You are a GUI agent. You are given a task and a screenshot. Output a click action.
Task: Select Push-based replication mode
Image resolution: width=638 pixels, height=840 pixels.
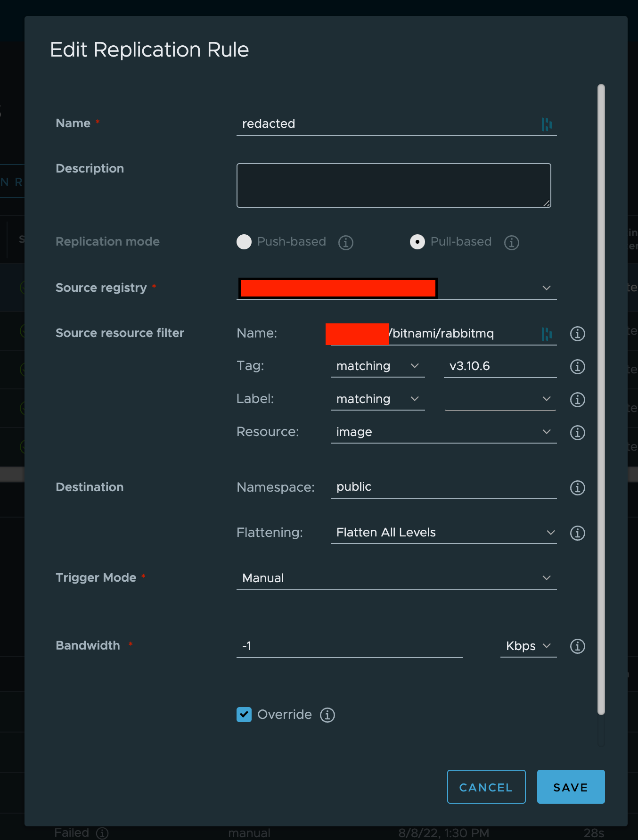pyautogui.click(x=244, y=242)
